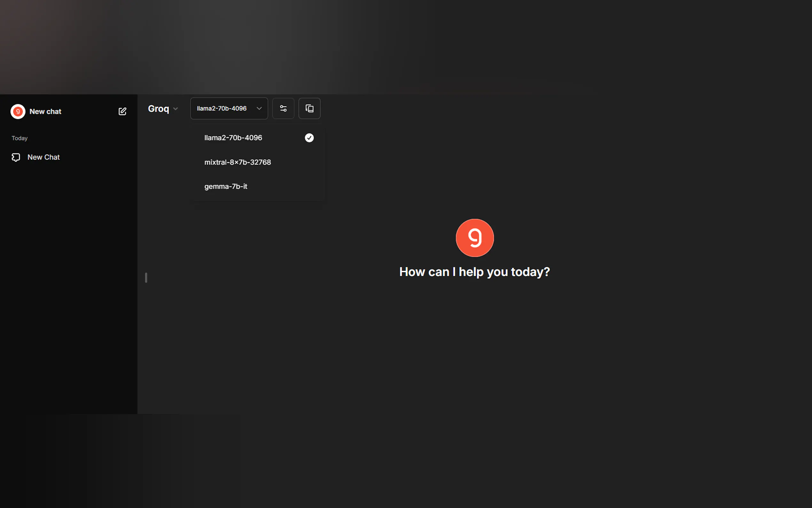Click blurred banner area above the app

coord(403,47)
